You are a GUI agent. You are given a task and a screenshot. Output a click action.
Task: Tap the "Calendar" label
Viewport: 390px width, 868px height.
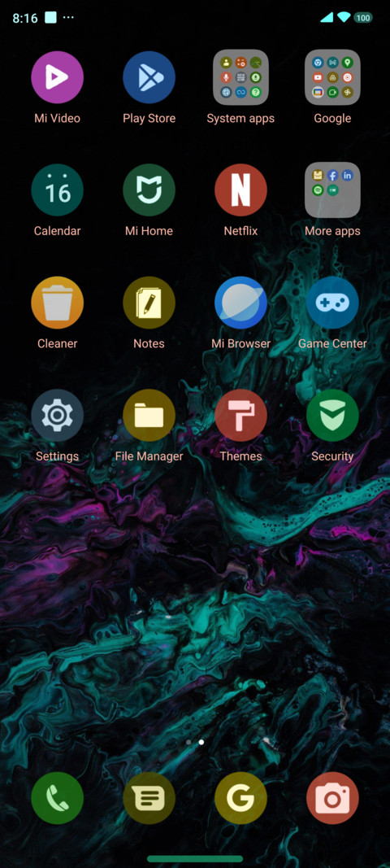[57, 231]
